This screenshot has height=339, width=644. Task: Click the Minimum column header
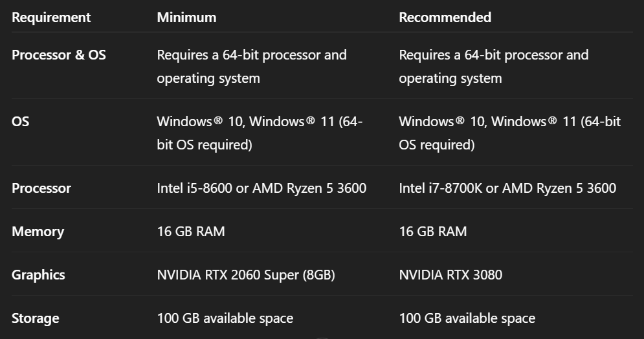(x=186, y=17)
